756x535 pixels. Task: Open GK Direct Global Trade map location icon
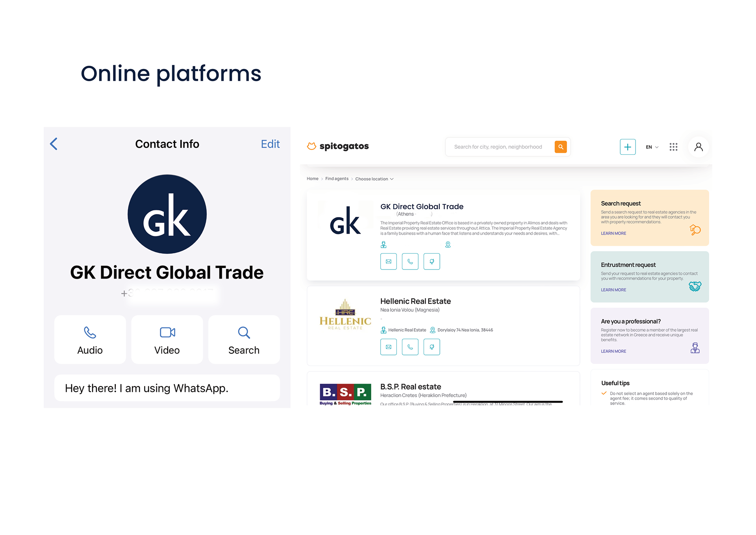coord(432,262)
